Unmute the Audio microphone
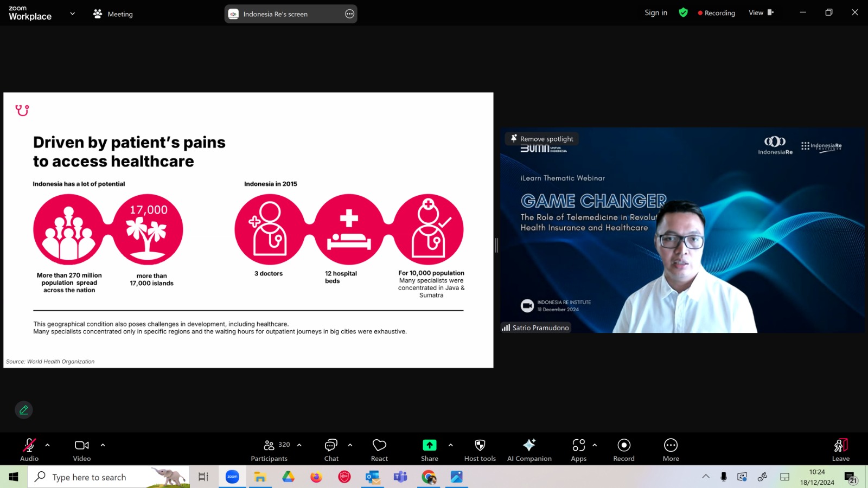868x488 pixels. click(x=29, y=450)
